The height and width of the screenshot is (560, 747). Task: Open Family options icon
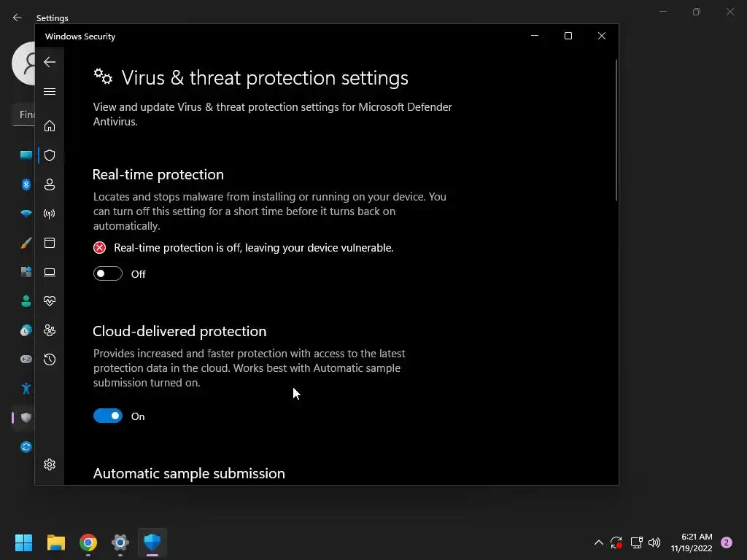[50, 330]
